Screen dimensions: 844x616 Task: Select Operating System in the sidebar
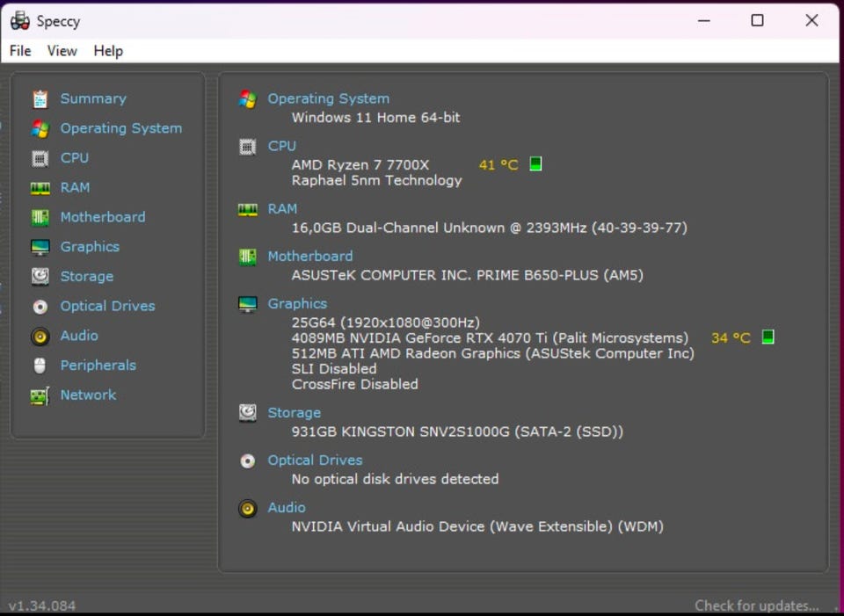point(121,128)
